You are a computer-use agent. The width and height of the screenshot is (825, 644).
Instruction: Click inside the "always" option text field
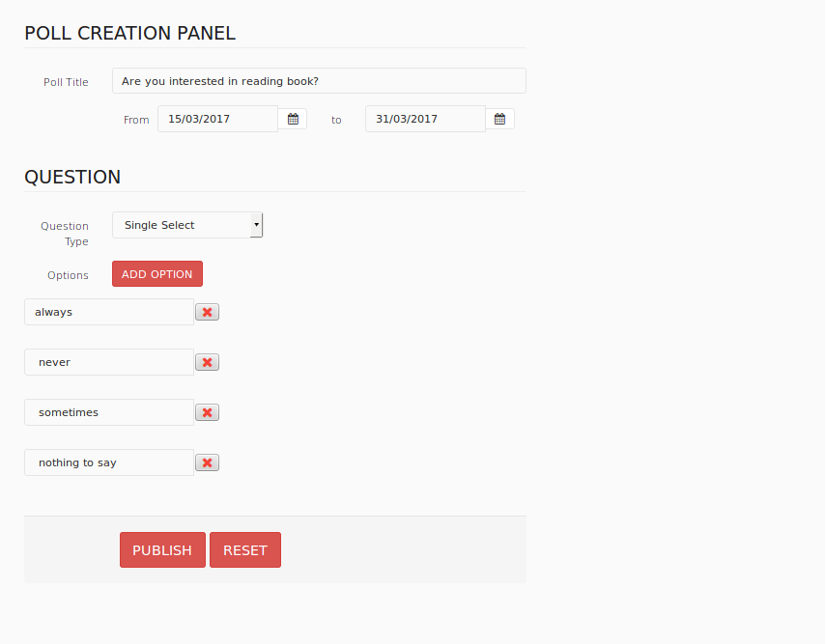[x=106, y=311]
